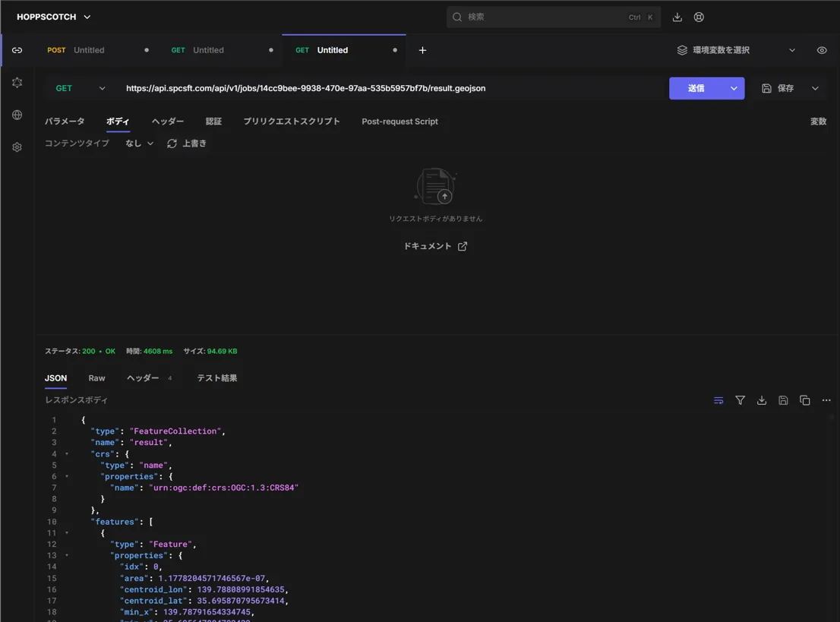This screenshot has height=622, width=840.
Task: Add a new request tab
Action: tap(422, 50)
